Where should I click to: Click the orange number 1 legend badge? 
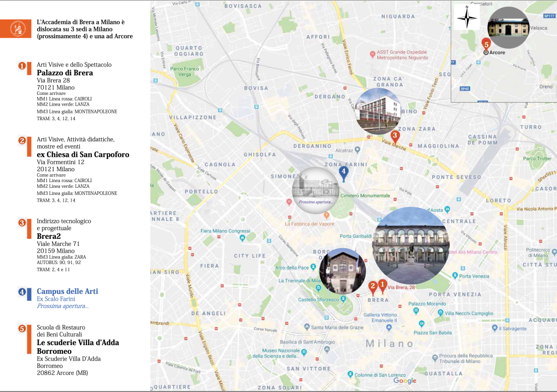(22, 66)
